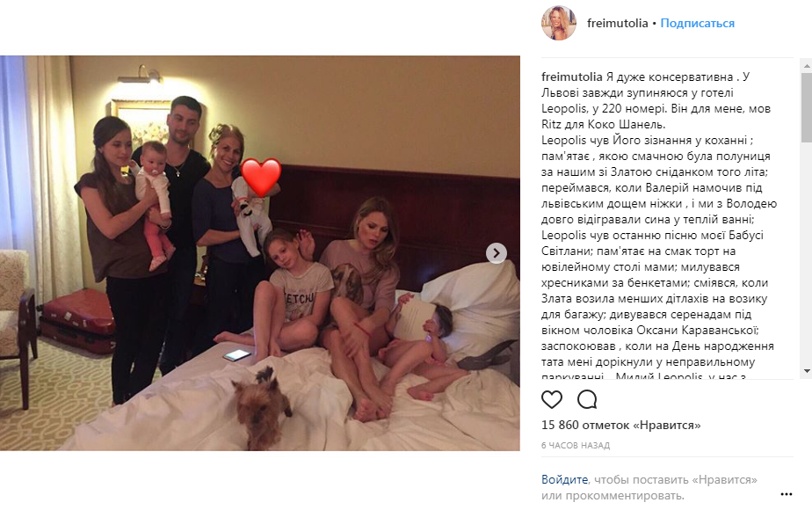This screenshot has width=812, height=510.
Task: Like the post with the heart icon
Action: pyautogui.click(x=552, y=399)
